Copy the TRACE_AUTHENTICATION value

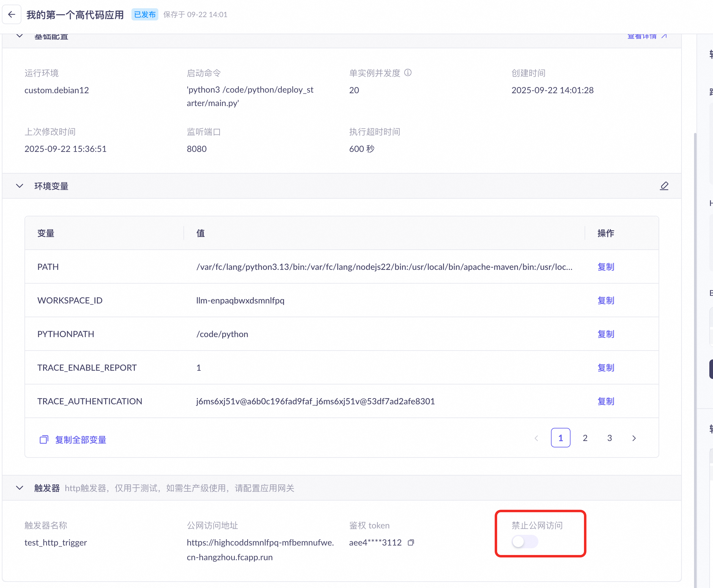point(606,401)
